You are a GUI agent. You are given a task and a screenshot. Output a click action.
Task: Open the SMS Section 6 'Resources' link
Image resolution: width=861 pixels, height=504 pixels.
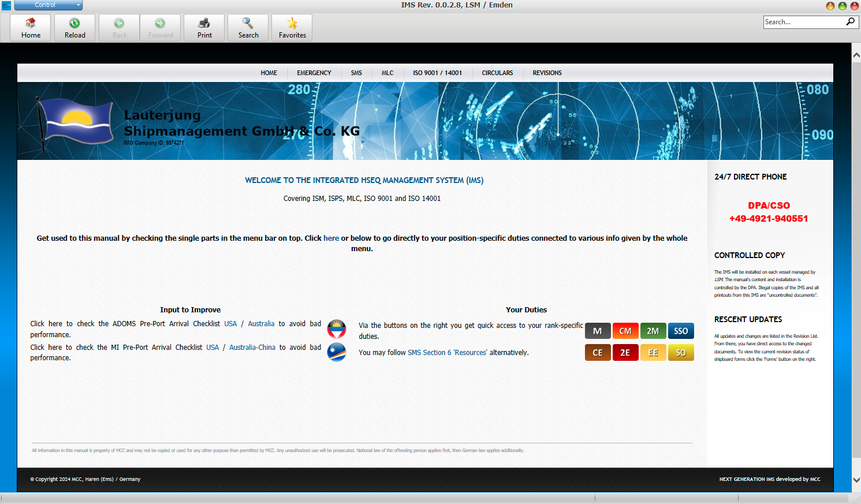pos(447,353)
